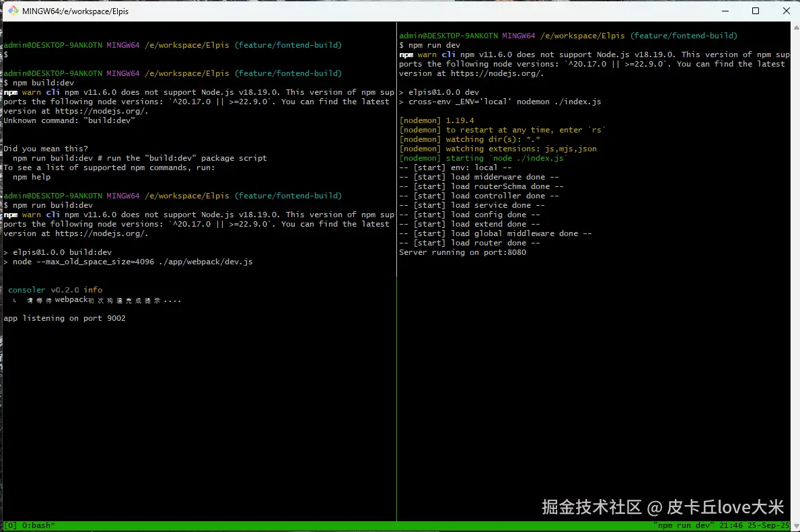Click 'Unknown command: "build:dev"' error line
The width and height of the screenshot is (800, 532).
click(x=69, y=121)
